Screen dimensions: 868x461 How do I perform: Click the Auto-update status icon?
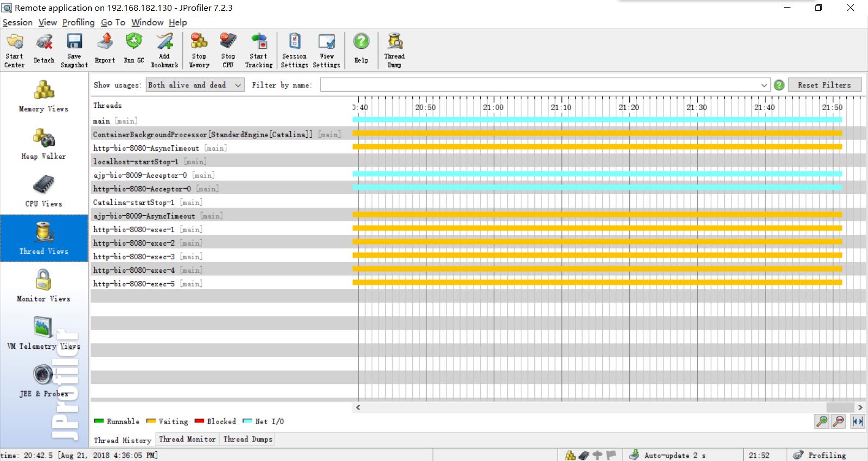pos(634,455)
